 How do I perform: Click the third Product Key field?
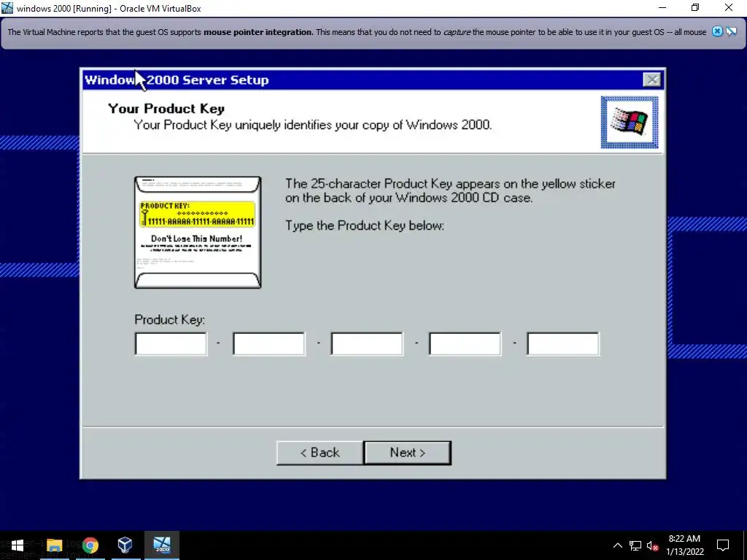coord(367,344)
